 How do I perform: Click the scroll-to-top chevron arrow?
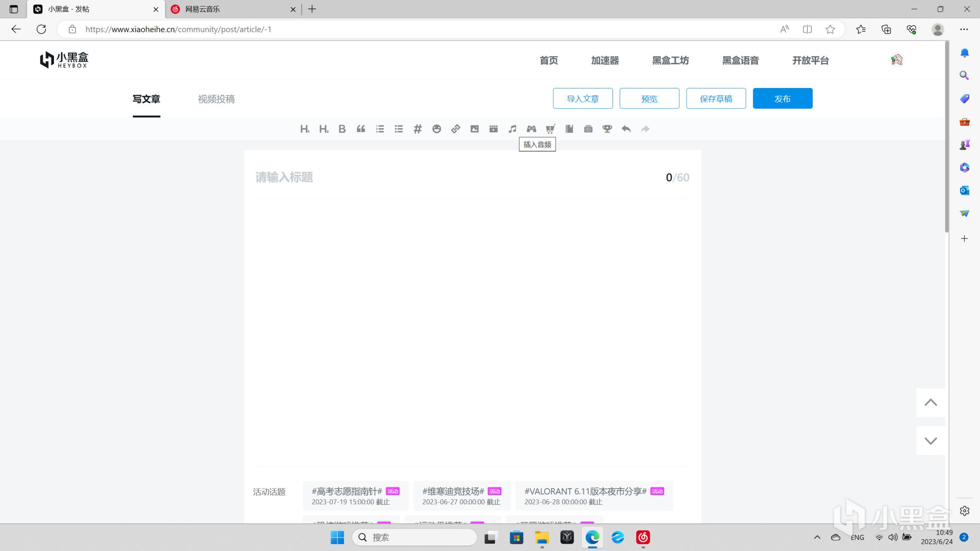coord(931,402)
